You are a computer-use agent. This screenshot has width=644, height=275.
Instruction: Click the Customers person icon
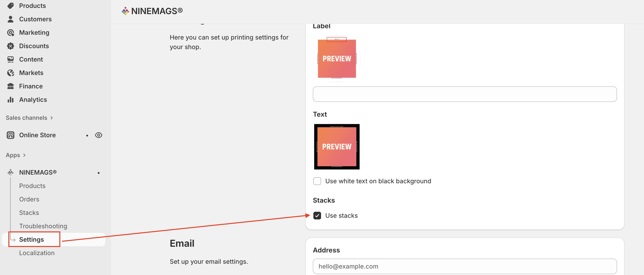click(x=11, y=19)
